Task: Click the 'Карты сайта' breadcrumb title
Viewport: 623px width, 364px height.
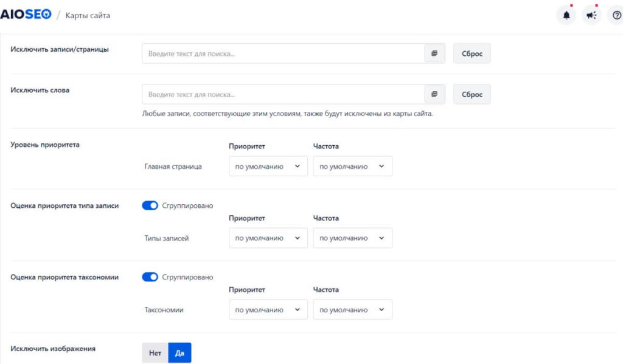Action: [x=88, y=15]
